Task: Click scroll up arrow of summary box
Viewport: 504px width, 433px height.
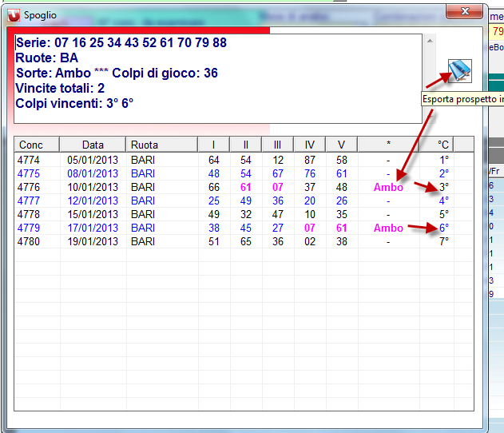Action: [430, 41]
